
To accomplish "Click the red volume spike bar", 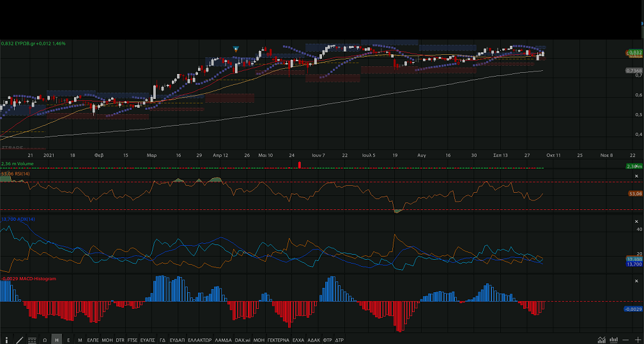I will coord(299,165).
